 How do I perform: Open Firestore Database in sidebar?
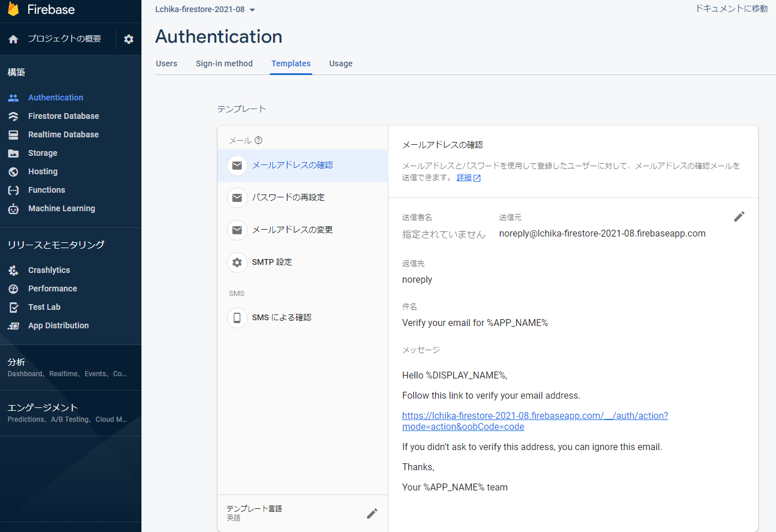[x=64, y=117]
